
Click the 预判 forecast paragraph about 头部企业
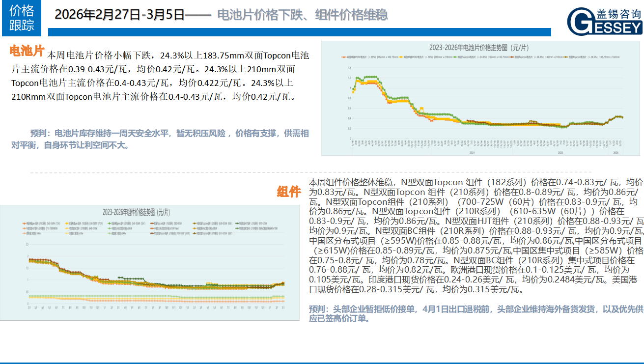point(476,313)
